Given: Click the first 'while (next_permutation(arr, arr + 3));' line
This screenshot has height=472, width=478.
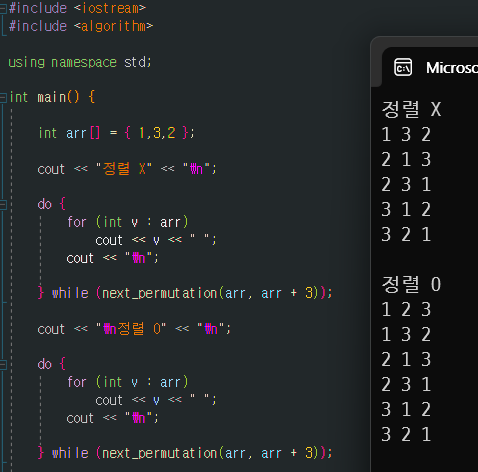Looking at the screenshot, I should [x=185, y=293].
